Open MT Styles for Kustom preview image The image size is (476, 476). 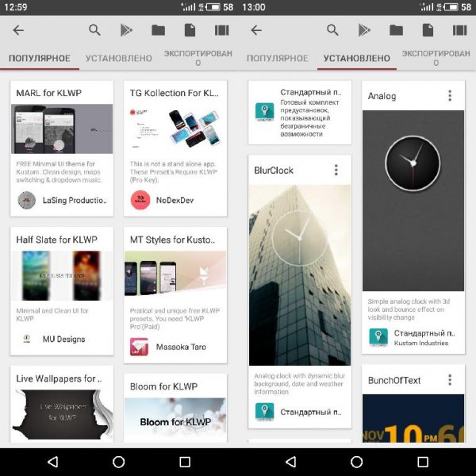click(175, 275)
